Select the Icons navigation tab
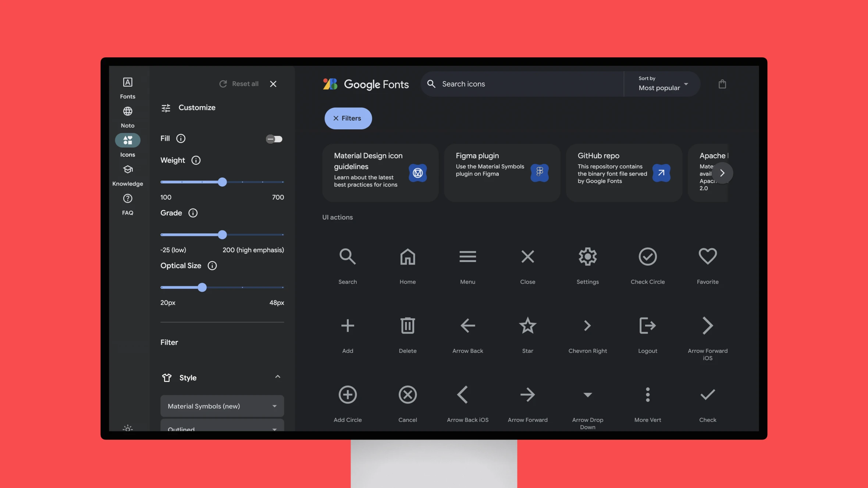The image size is (868, 488). click(128, 146)
